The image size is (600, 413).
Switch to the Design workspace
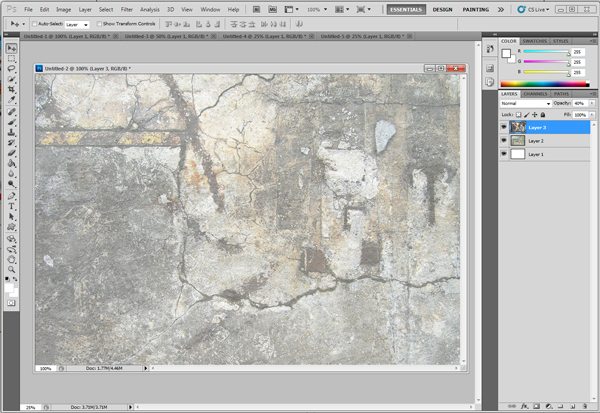pos(442,9)
